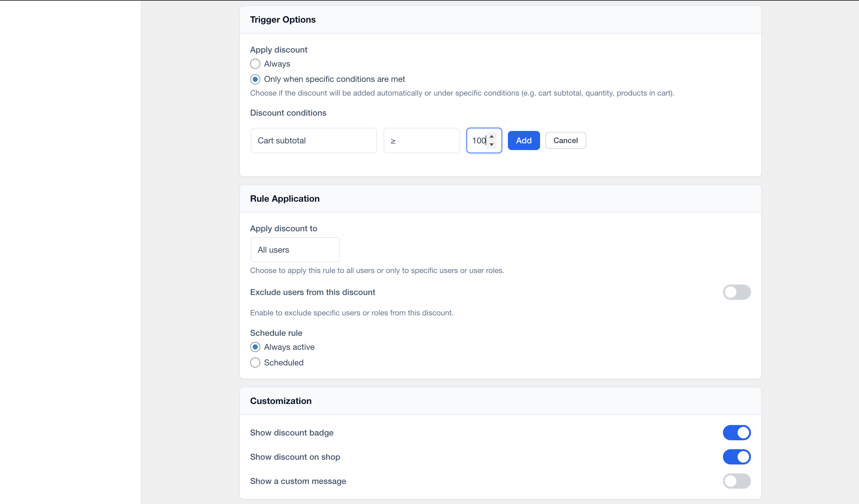
Task: Open the Cart subtotal condition dropdown
Action: coord(314,140)
